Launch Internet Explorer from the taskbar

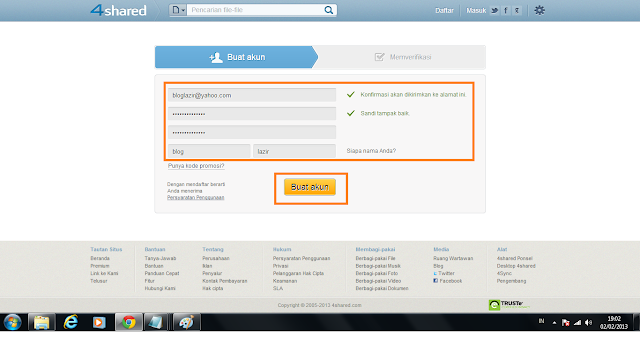[x=71, y=322]
